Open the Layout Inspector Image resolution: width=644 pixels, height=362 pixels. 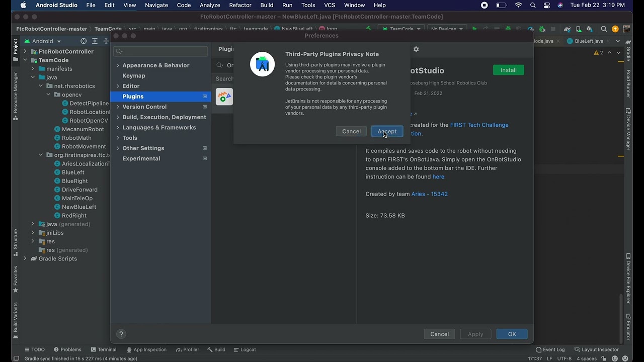597,349
